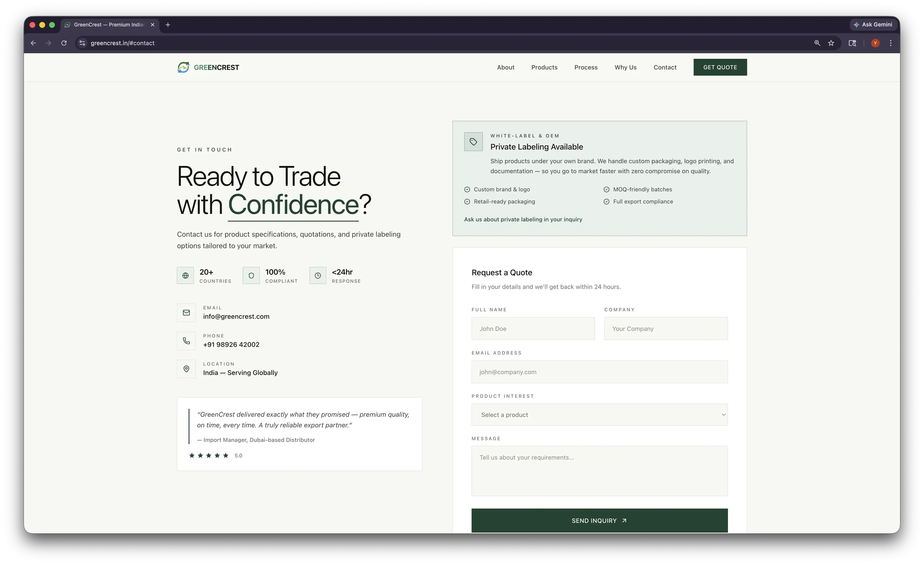Click Custom brand & logo check item

coord(497,189)
